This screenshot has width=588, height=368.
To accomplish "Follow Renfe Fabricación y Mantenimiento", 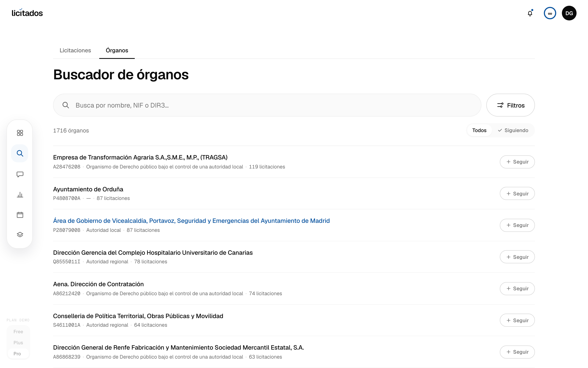I will (x=517, y=352).
